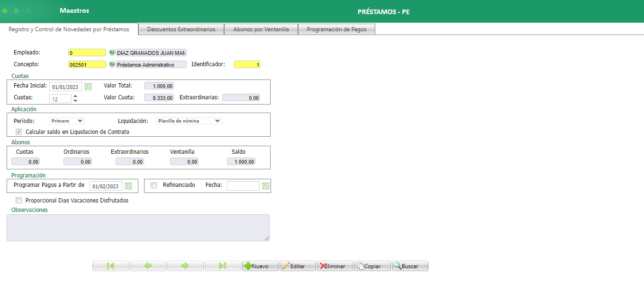This screenshot has height=281, width=644.
Task: Go to the previous record
Action: [148, 265]
